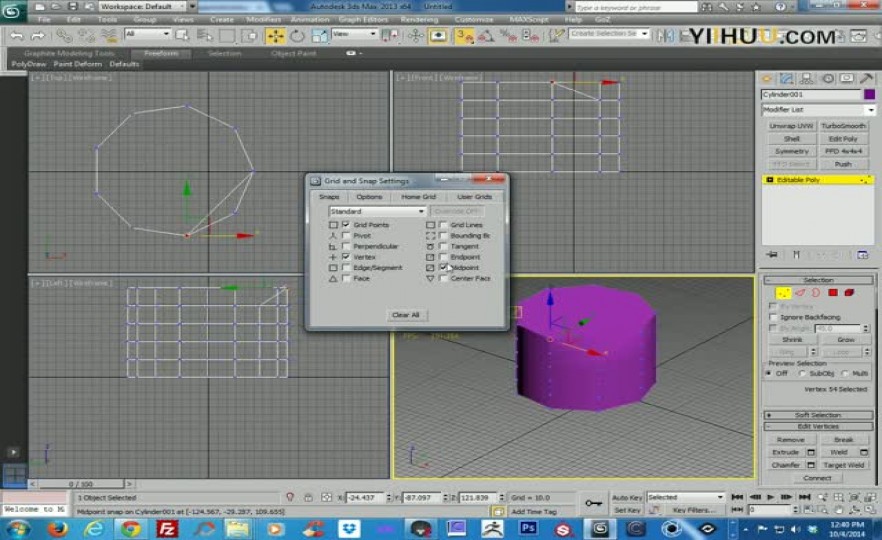
Task: Switch to the Modify panel tab
Action: click(x=786, y=79)
